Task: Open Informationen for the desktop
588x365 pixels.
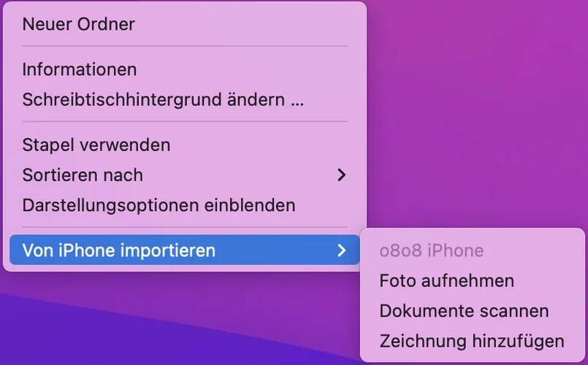Action: tap(185, 69)
